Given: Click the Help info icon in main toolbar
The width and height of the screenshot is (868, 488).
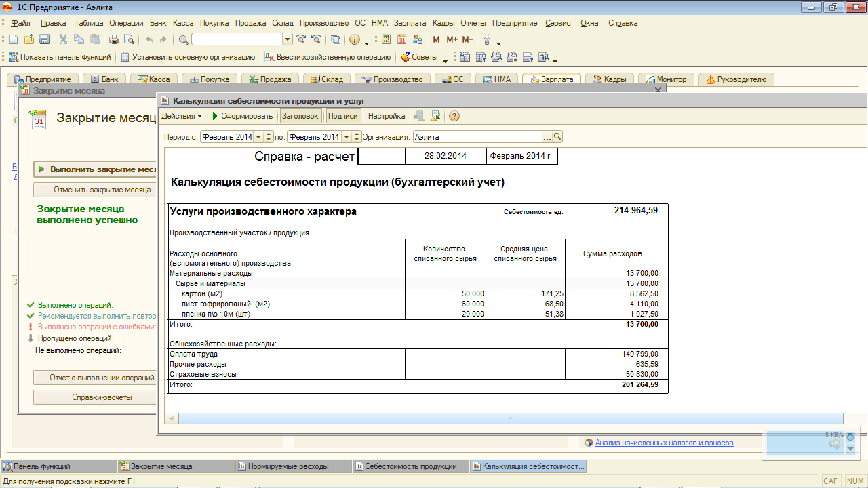Looking at the screenshot, I should coord(354,39).
